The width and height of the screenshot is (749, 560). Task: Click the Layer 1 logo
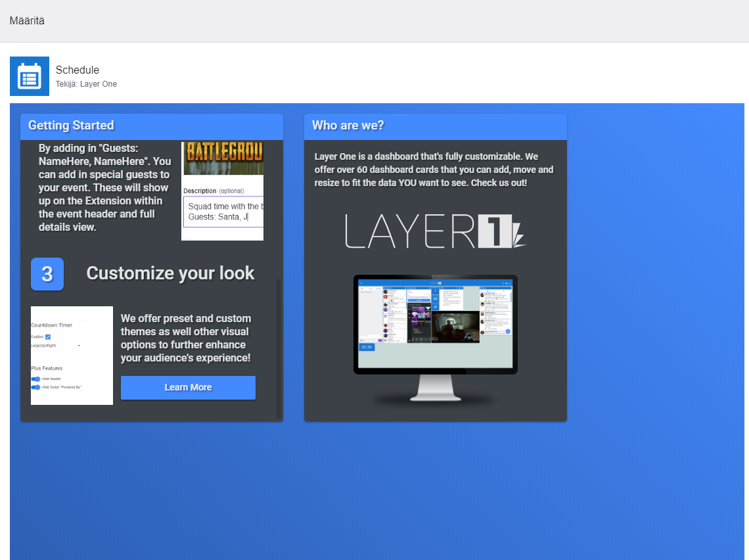point(435,231)
